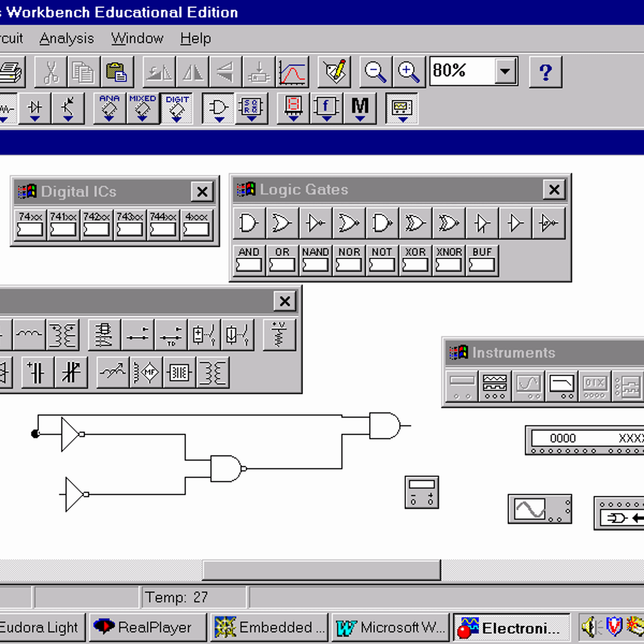This screenshot has height=644, width=644.
Task: Click the Rotate component icon
Action: pos(159,72)
